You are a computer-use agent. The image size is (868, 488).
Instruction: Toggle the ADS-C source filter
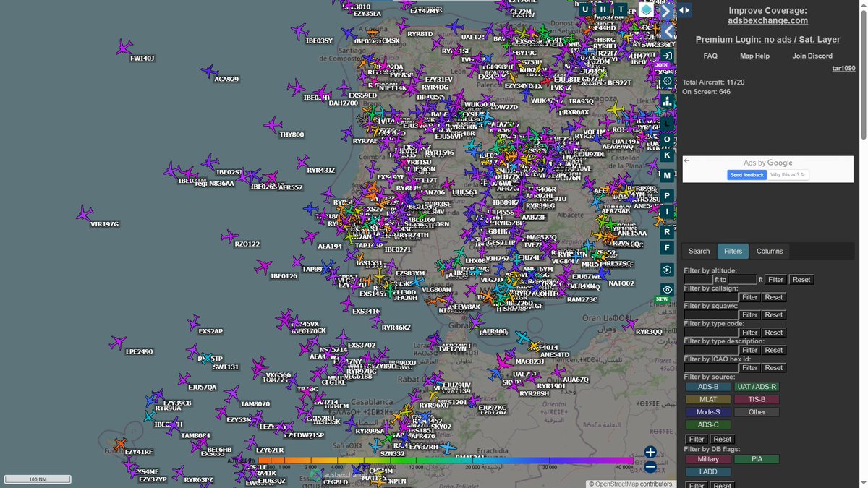[707, 424]
